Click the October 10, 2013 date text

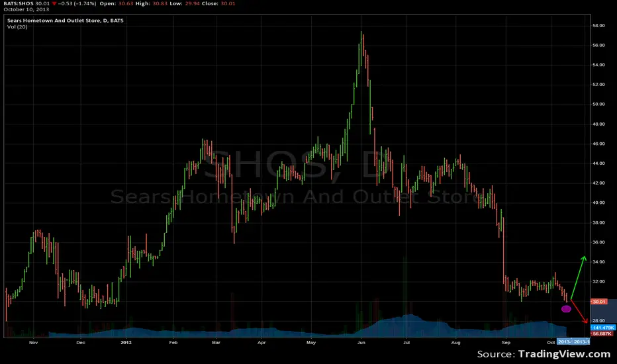point(26,9)
